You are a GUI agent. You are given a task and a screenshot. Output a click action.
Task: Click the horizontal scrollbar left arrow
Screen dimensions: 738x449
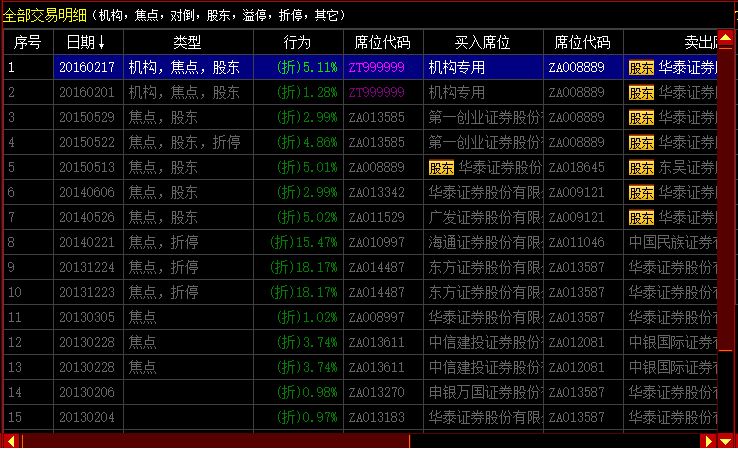point(11,441)
